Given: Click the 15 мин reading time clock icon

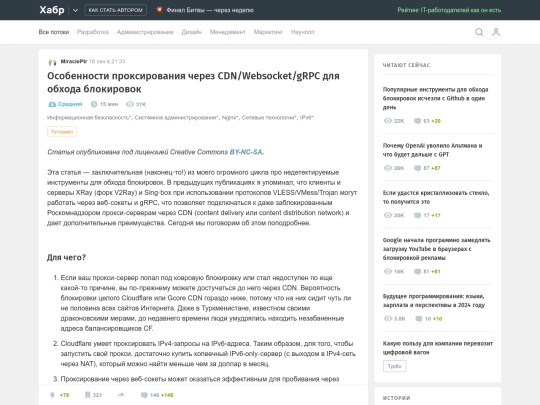Looking at the screenshot, I should tap(94, 104).
